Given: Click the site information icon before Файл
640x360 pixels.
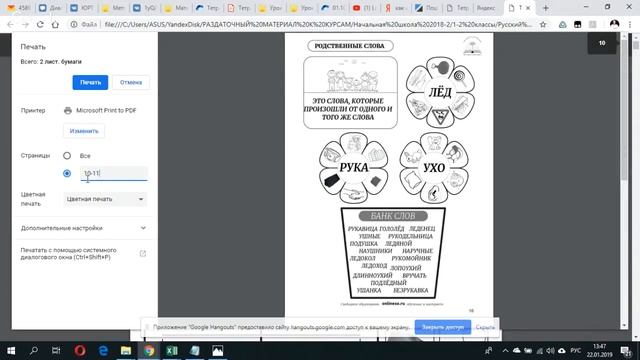Looking at the screenshot, I should tap(74, 24).
